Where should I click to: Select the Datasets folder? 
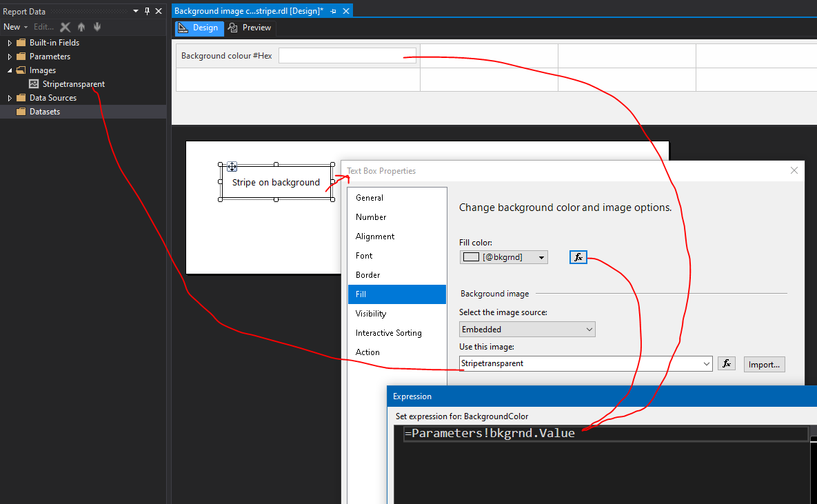point(44,112)
